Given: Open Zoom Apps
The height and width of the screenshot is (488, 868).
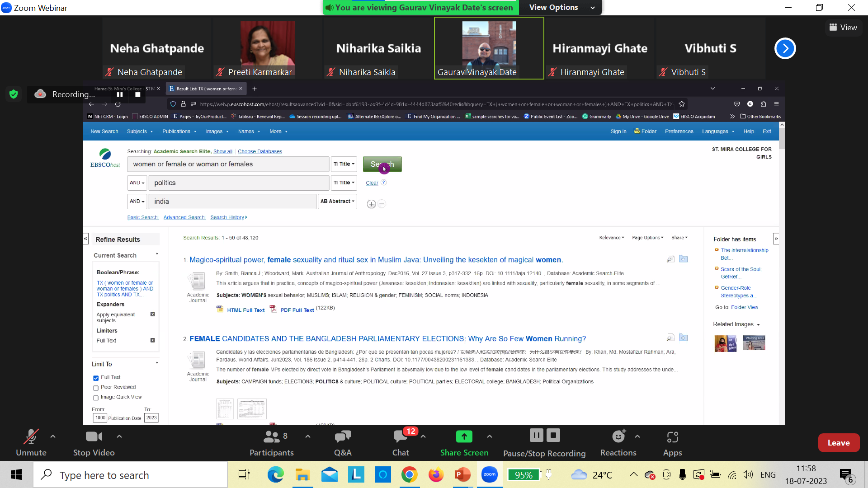Looking at the screenshot, I should point(672,443).
